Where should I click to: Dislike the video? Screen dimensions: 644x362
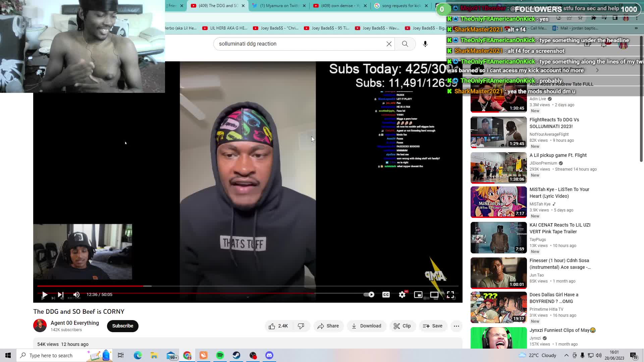coord(301,326)
